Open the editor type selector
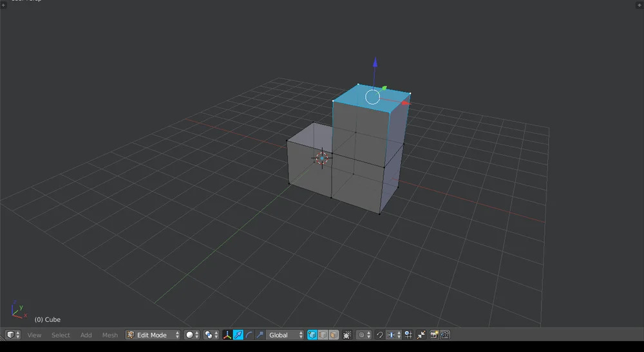The width and height of the screenshot is (644, 352). (13, 335)
